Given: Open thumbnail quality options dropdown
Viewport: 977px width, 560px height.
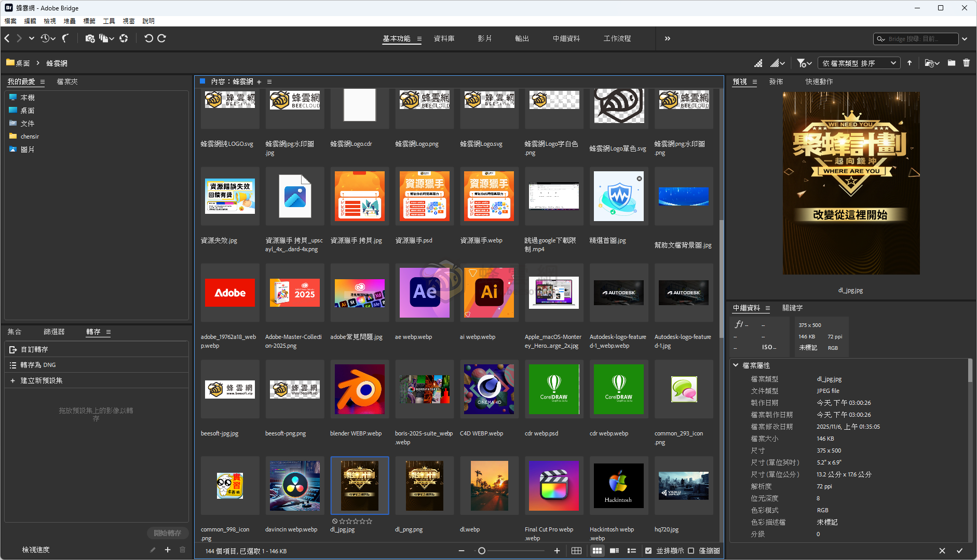Looking at the screenshot, I should tap(778, 63).
